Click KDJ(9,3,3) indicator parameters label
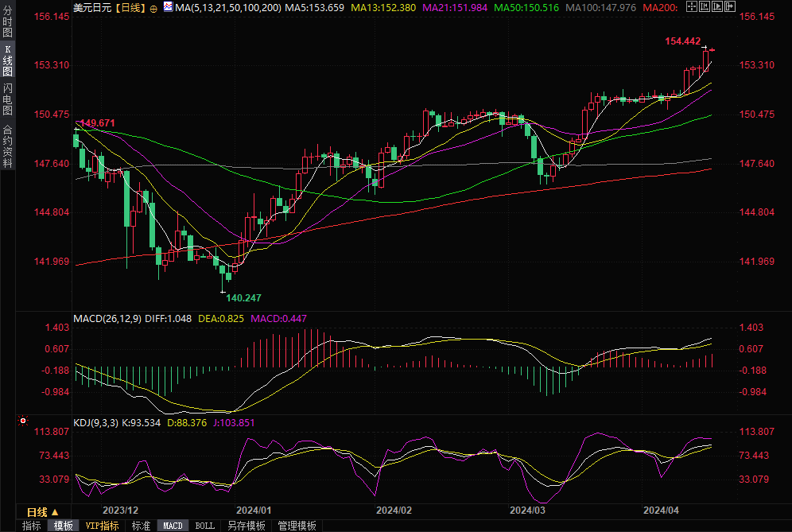 [95, 422]
